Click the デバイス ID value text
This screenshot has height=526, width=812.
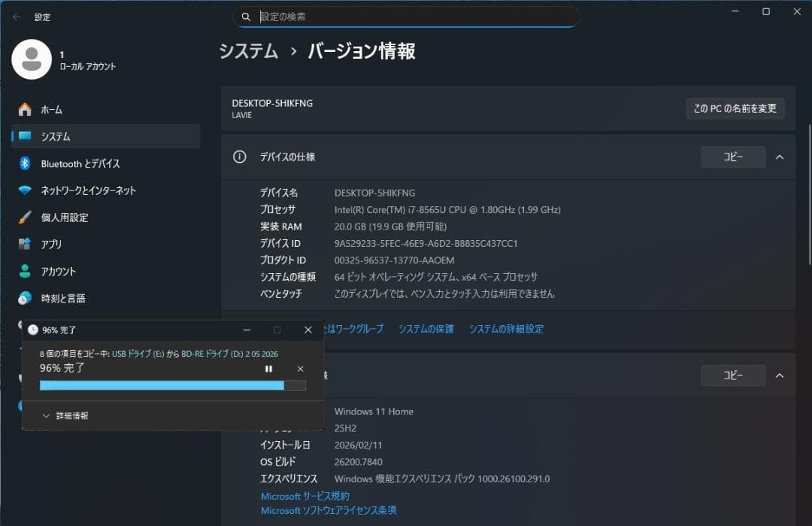point(426,244)
